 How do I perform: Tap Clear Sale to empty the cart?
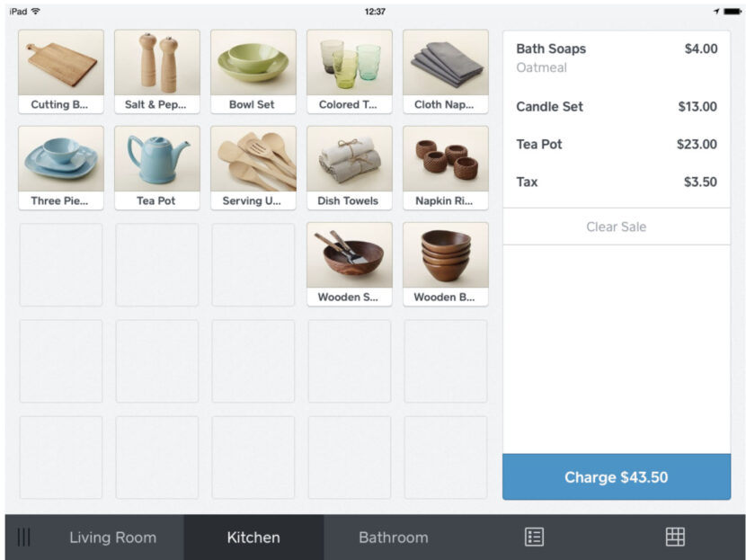[x=617, y=227]
